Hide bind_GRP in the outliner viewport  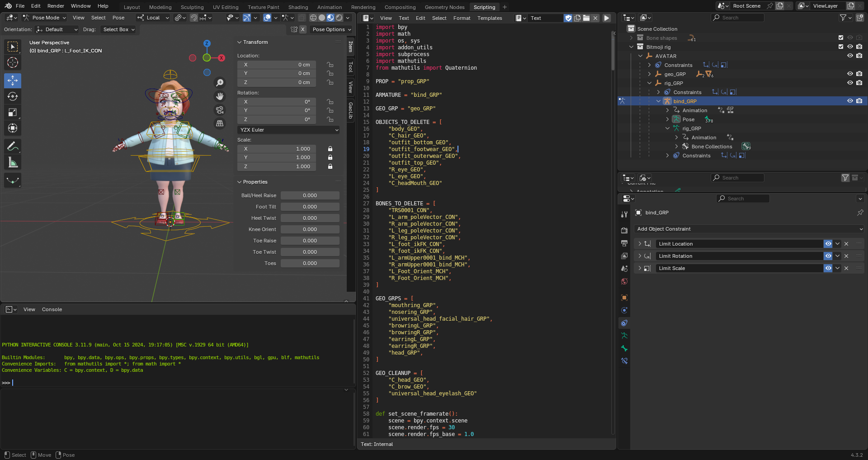click(850, 101)
